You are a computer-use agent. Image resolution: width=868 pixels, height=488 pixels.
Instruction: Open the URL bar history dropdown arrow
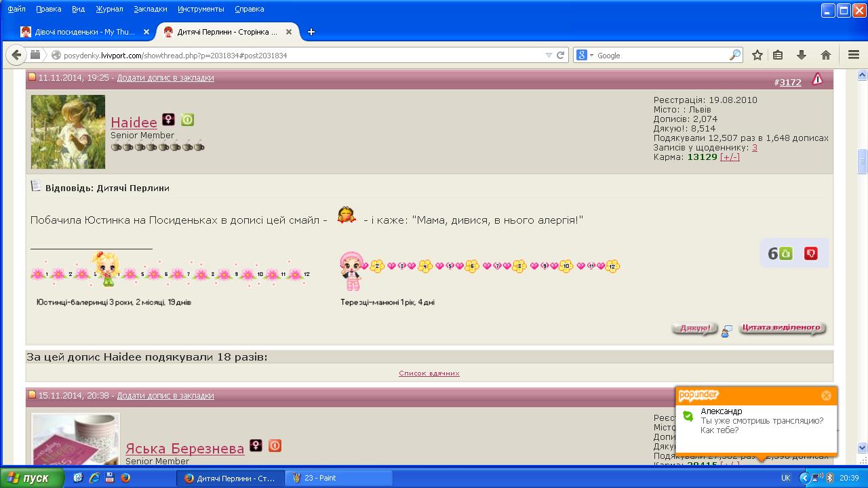[549, 56]
